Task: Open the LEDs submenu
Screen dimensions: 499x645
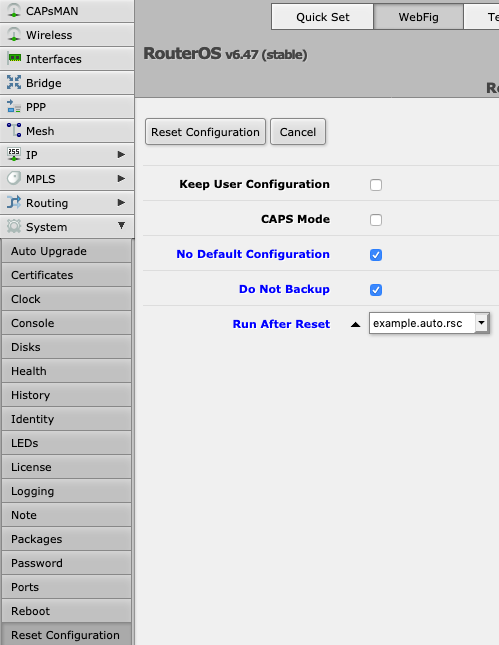Action: [66, 443]
